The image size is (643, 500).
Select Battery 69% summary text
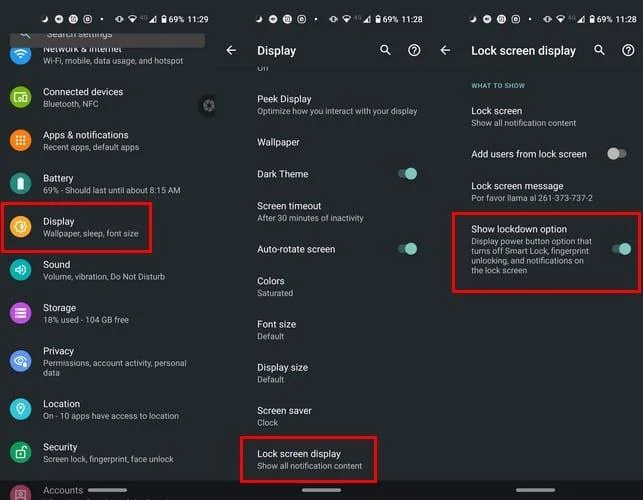pos(112,190)
